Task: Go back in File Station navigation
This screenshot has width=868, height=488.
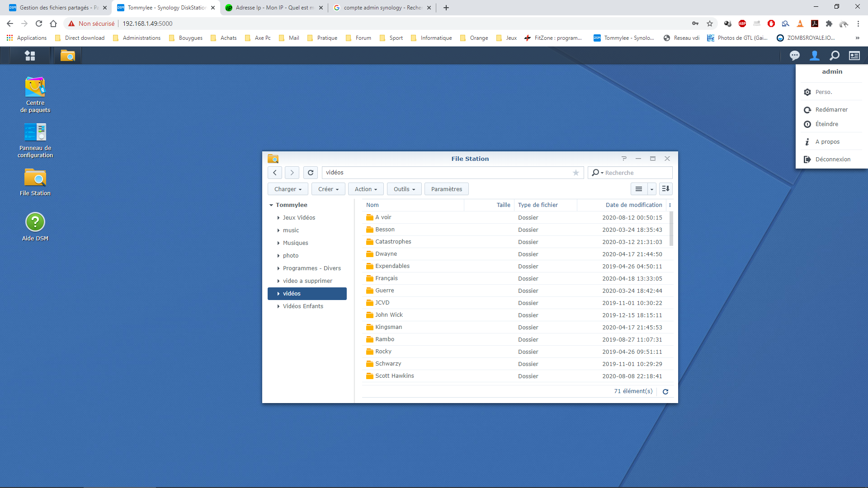Action: point(275,173)
